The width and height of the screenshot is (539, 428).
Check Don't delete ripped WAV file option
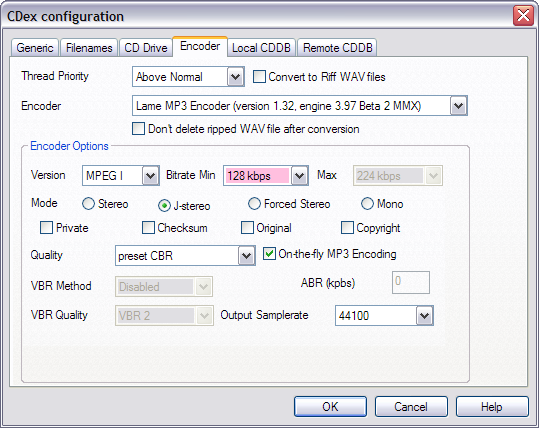[x=138, y=129]
